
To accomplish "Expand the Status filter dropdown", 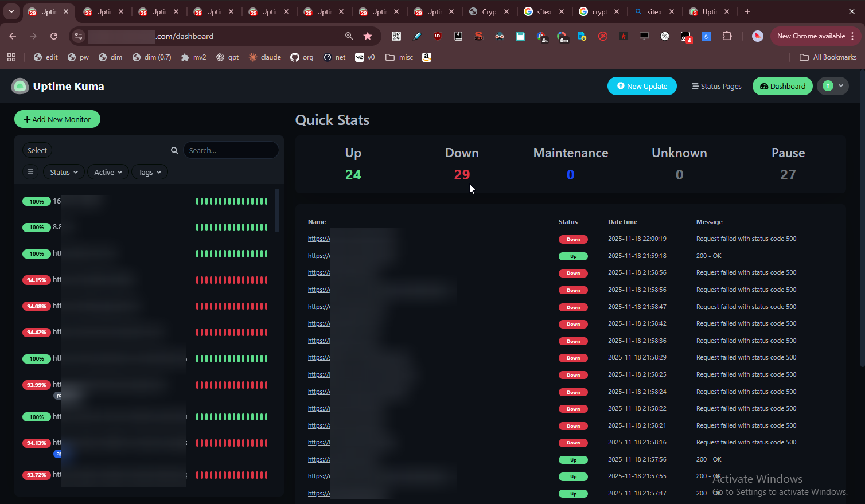I will pyautogui.click(x=64, y=172).
